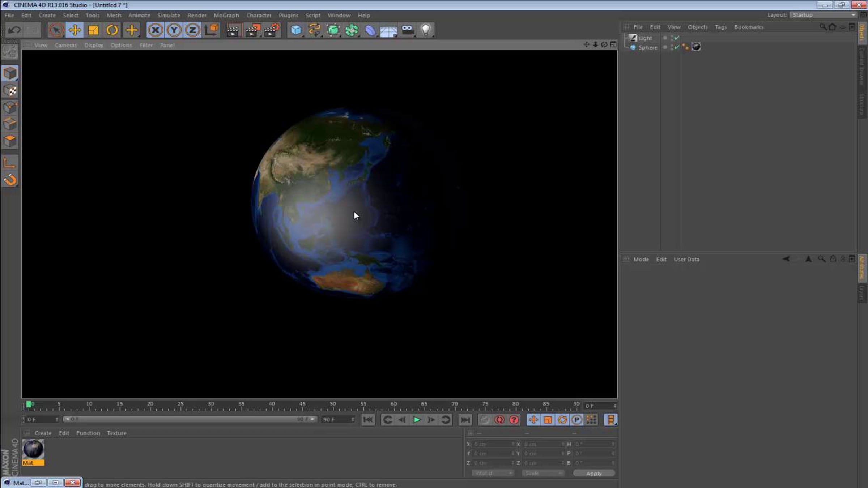The width and height of the screenshot is (868, 488).
Task: Open the Simulate menu
Action: coord(169,16)
